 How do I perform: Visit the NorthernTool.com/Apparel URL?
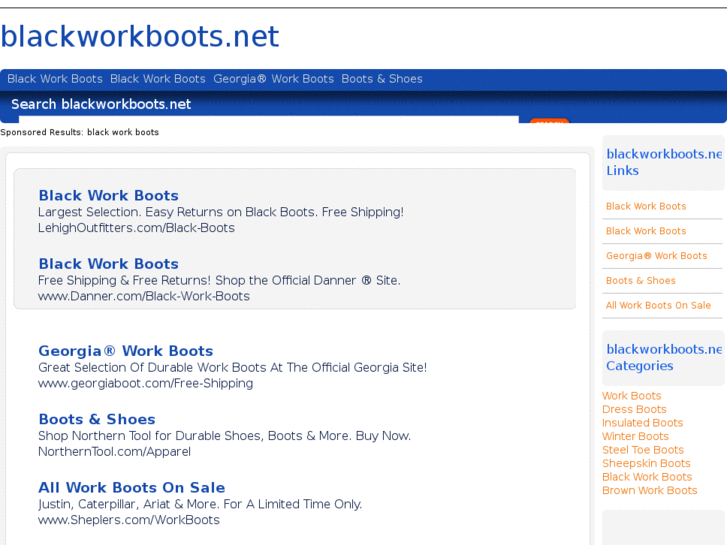click(115, 451)
